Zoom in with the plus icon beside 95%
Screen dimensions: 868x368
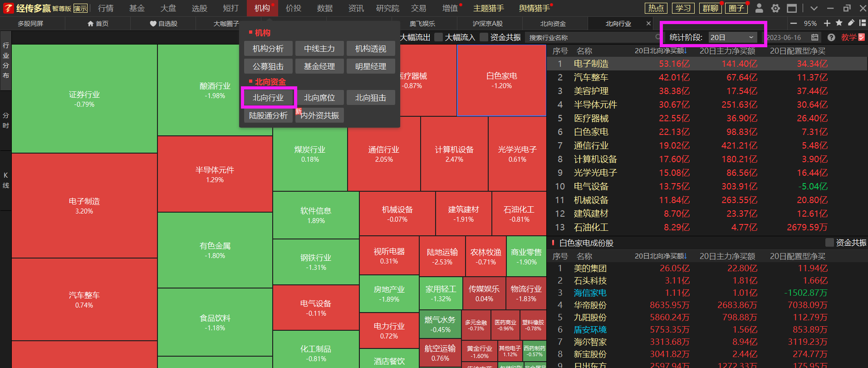click(827, 23)
